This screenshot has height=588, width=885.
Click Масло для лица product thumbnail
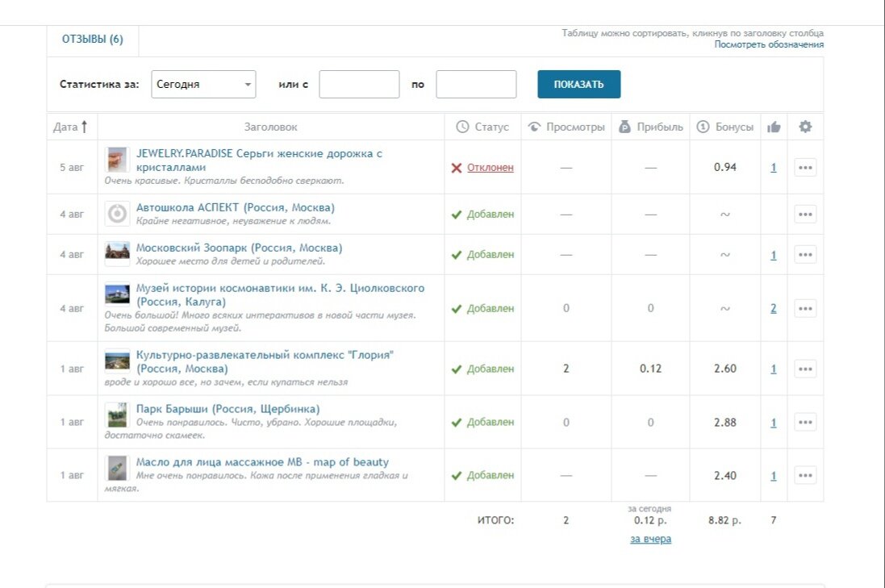tap(118, 469)
